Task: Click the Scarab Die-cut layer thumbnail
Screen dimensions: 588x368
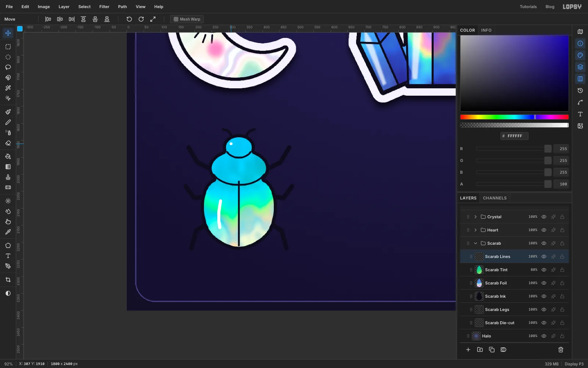Action: [x=479, y=323]
